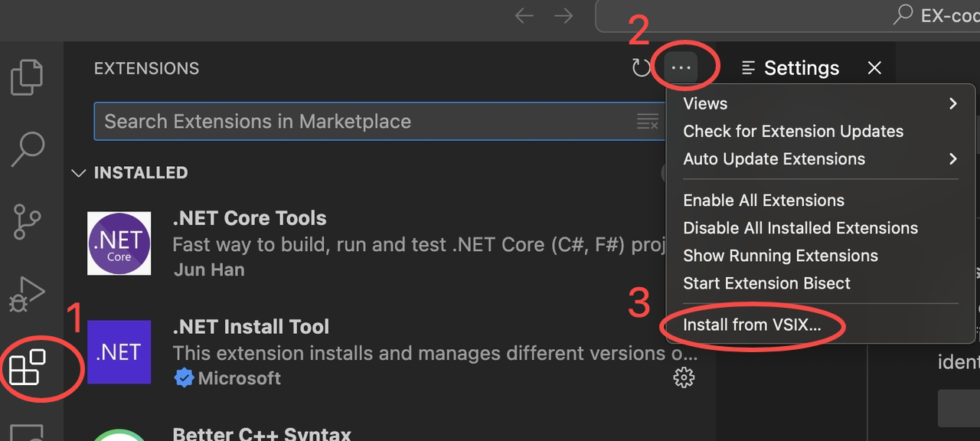The height and width of the screenshot is (441, 980).
Task: Refresh the extensions list
Action: (641, 68)
